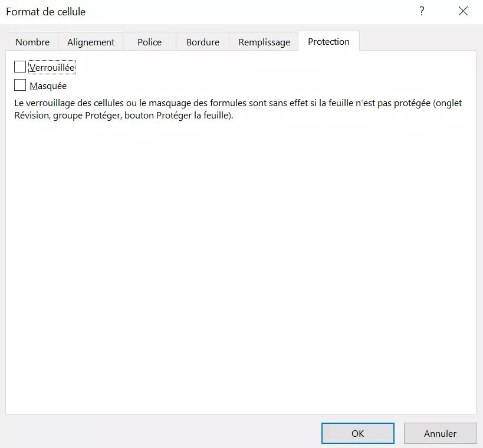Open the Nombre tab

32,42
